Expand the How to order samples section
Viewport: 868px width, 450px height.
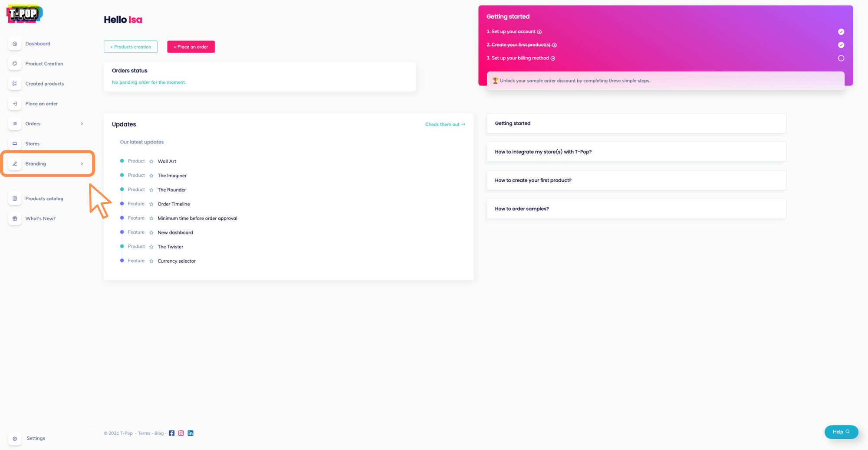pos(636,209)
